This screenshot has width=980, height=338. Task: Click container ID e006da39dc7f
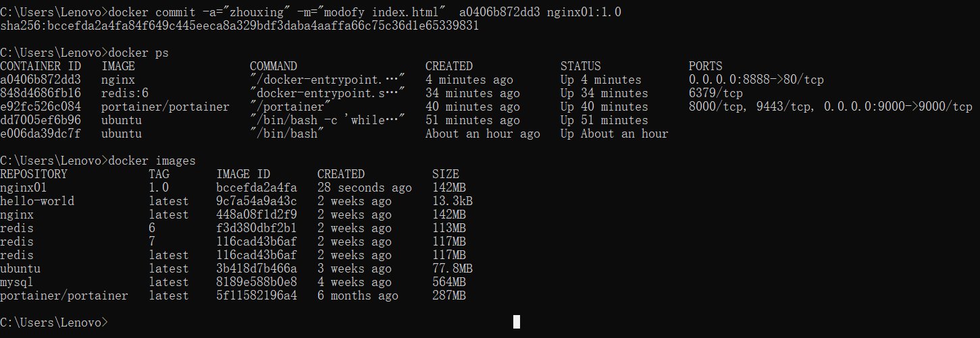tap(41, 134)
